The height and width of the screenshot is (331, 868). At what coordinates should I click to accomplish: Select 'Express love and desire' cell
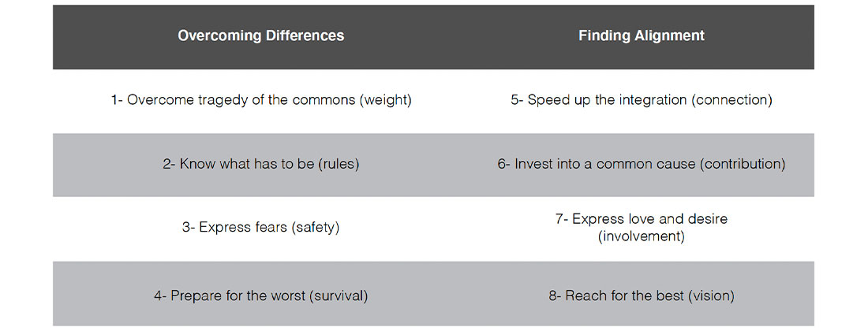[x=642, y=228]
